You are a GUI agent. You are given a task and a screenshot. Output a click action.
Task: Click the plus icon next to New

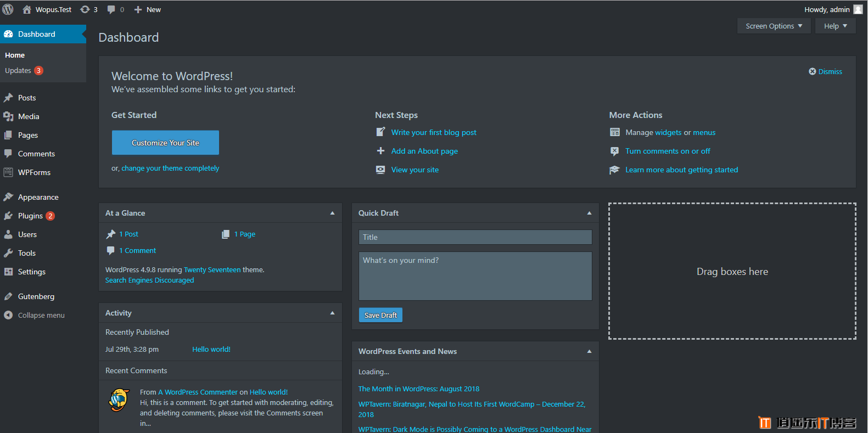[138, 9]
